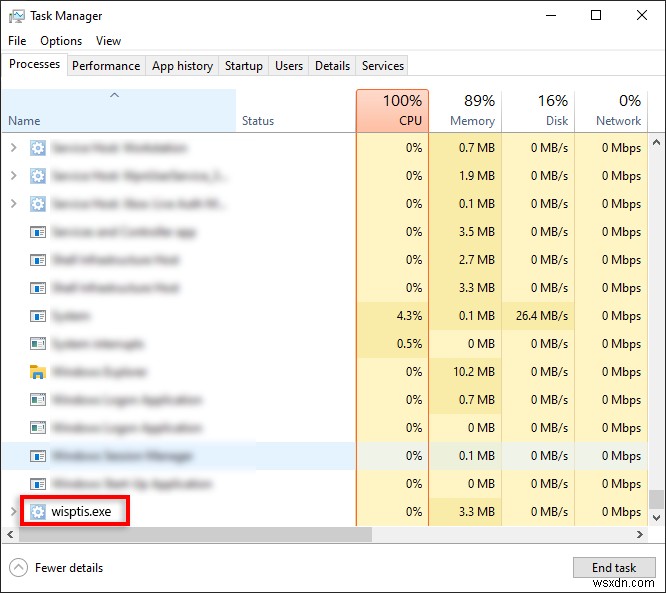Click the 1.9 MB memory value
The height and width of the screenshot is (593, 666).
[477, 176]
